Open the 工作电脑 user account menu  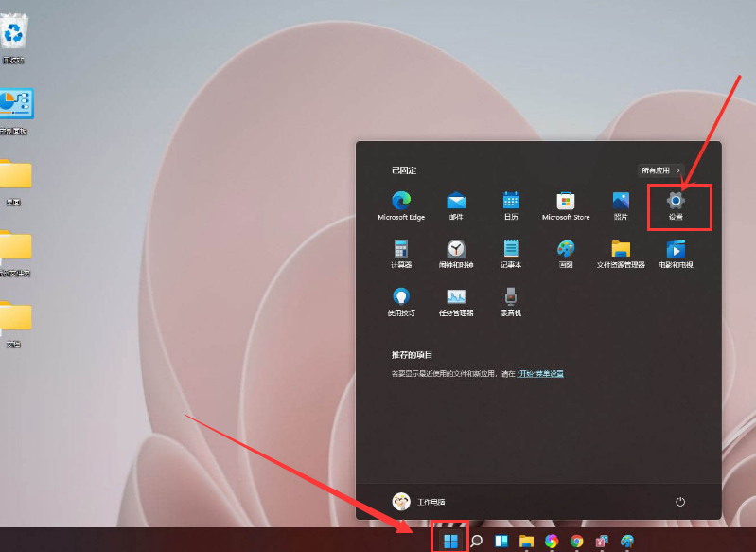[x=418, y=502]
